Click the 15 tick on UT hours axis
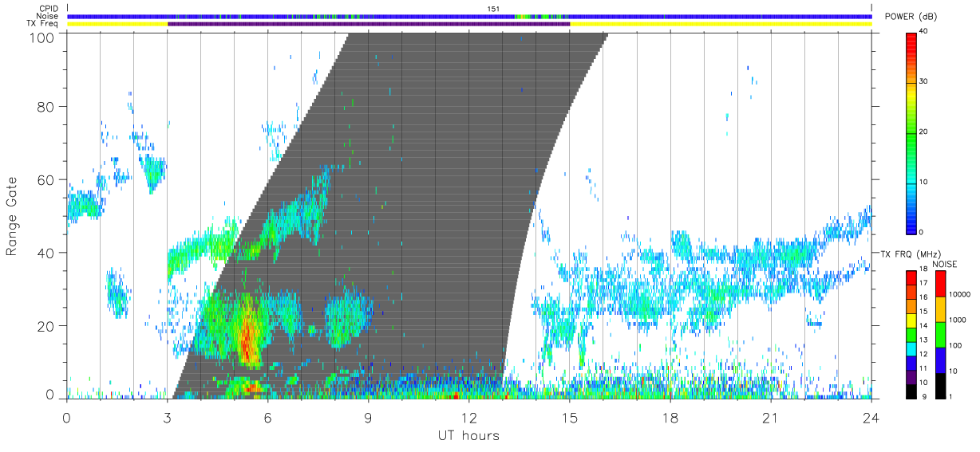The image size is (980, 452). pyautogui.click(x=570, y=417)
